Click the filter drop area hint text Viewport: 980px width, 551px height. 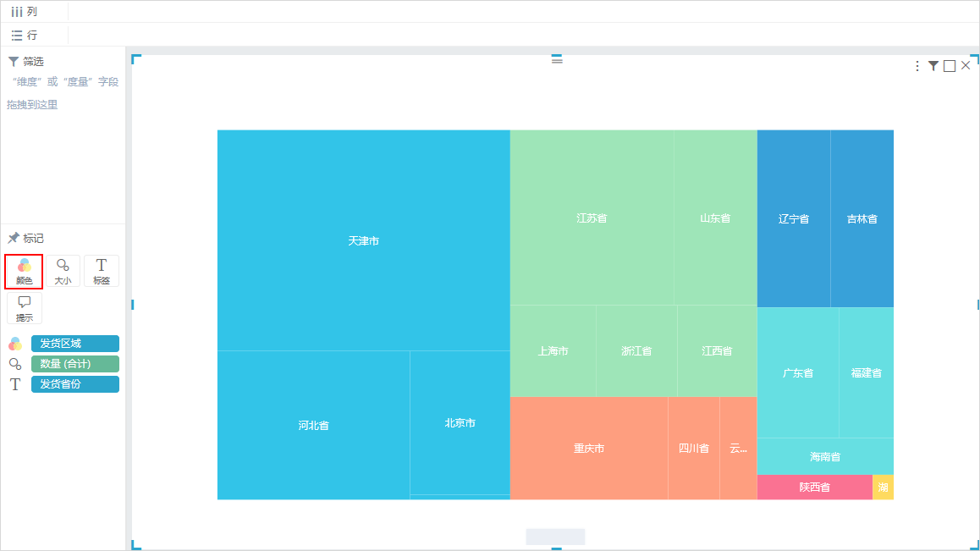[x=63, y=92]
